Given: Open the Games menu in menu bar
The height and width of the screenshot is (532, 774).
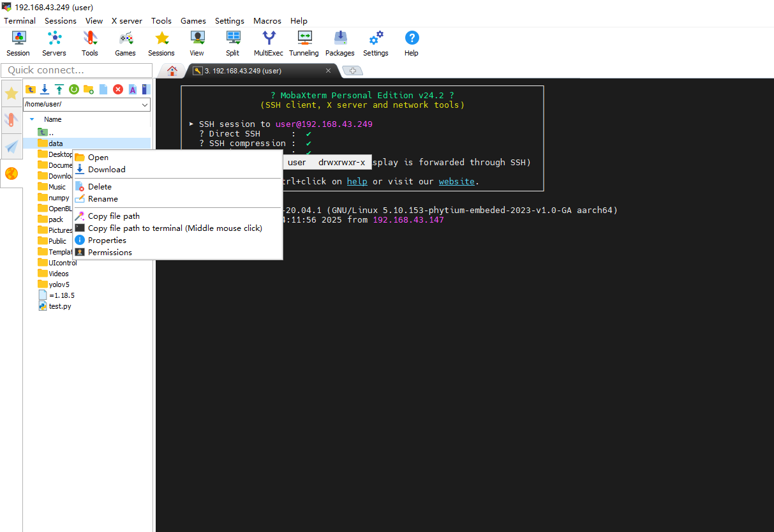Looking at the screenshot, I should (x=193, y=20).
